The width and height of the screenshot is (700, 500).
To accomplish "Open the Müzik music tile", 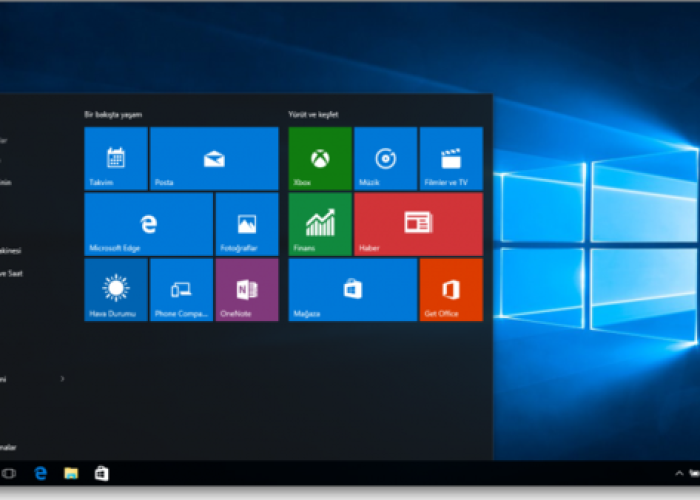I will coord(386,158).
